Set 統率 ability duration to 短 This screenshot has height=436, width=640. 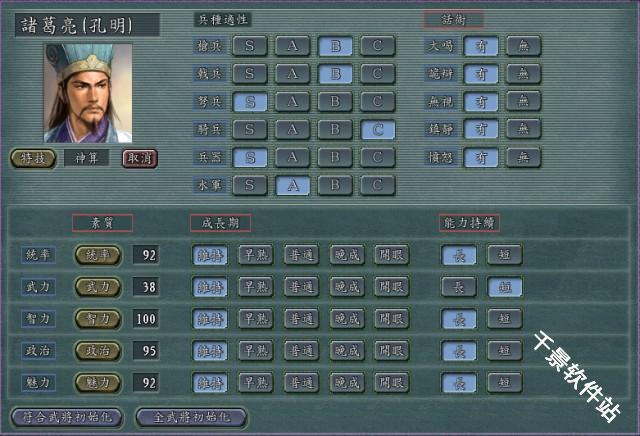click(x=505, y=255)
